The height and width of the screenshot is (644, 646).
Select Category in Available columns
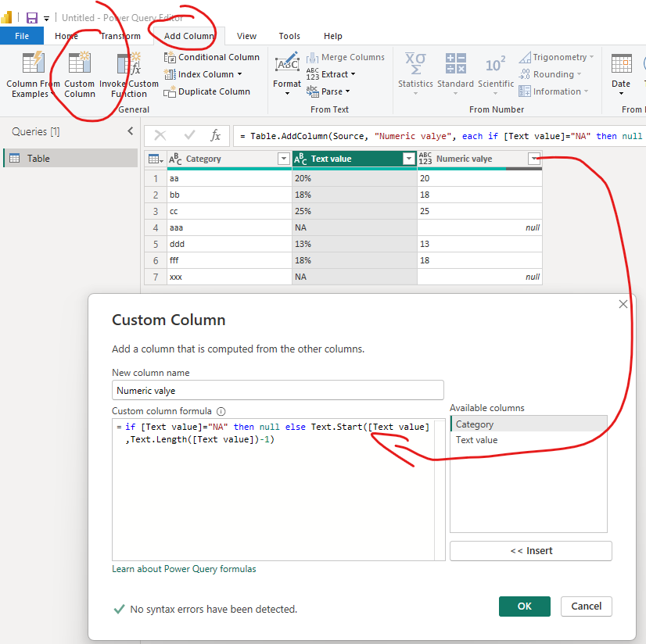[529, 424]
